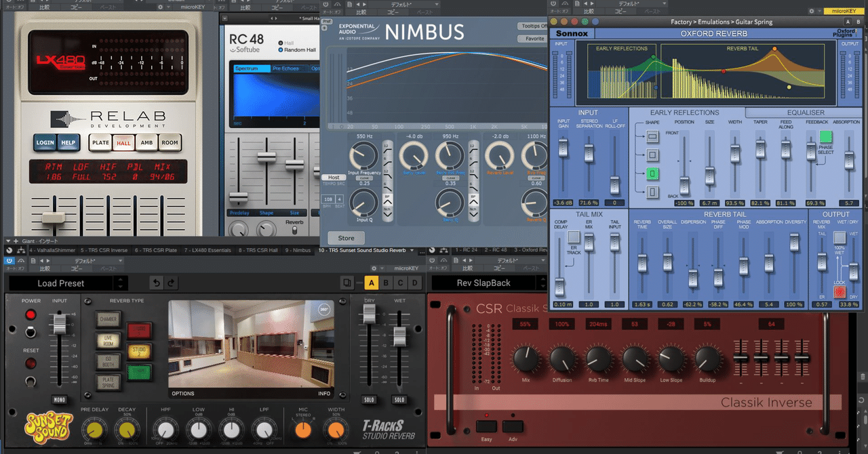Select the green active shape in Oxford Reverb
Screen dimensions: 868x454
[653, 173]
